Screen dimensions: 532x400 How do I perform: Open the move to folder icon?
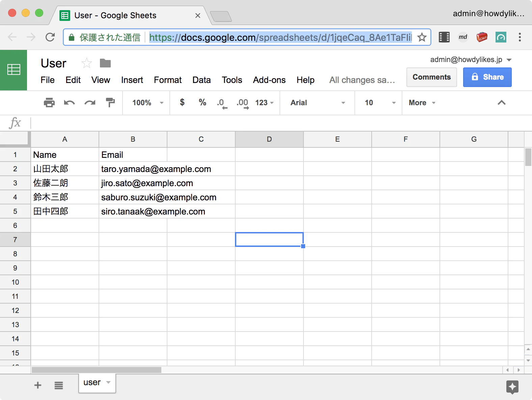(x=105, y=63)
